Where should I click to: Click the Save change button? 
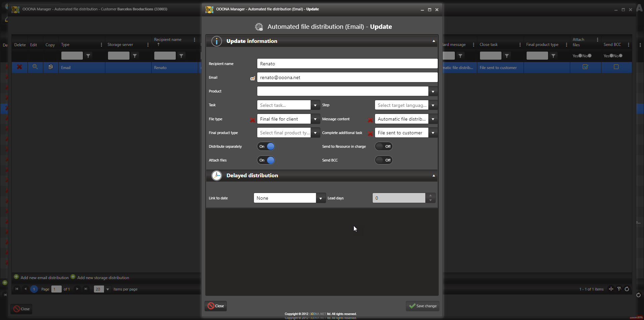422,306
